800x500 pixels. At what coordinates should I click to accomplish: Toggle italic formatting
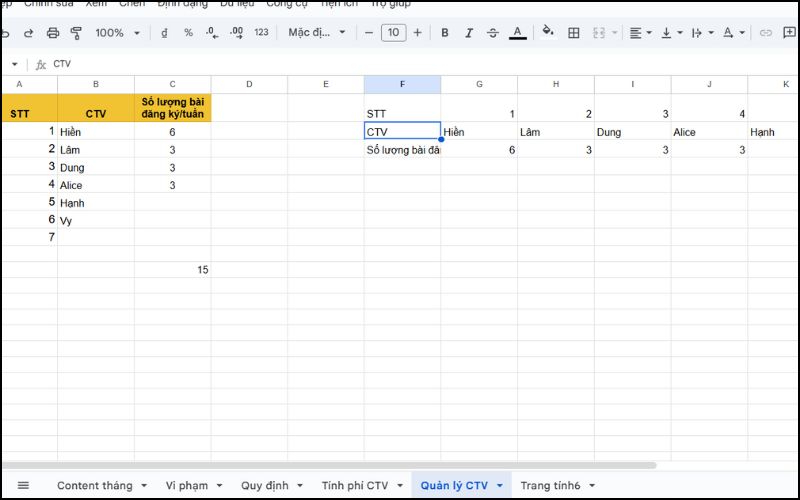(x=468, y=33)
